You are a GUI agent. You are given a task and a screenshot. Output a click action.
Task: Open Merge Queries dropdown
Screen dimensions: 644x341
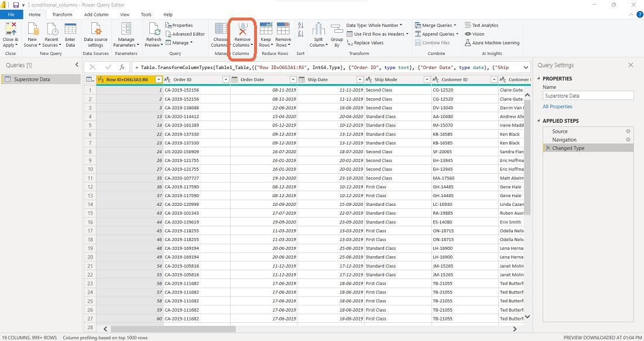tap(436, 25)
